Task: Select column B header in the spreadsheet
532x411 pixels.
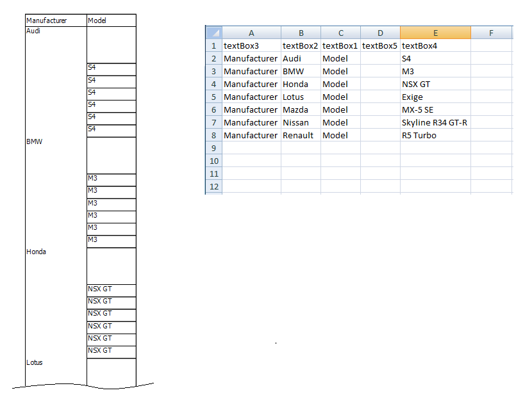Action: [x=301, y=33]
